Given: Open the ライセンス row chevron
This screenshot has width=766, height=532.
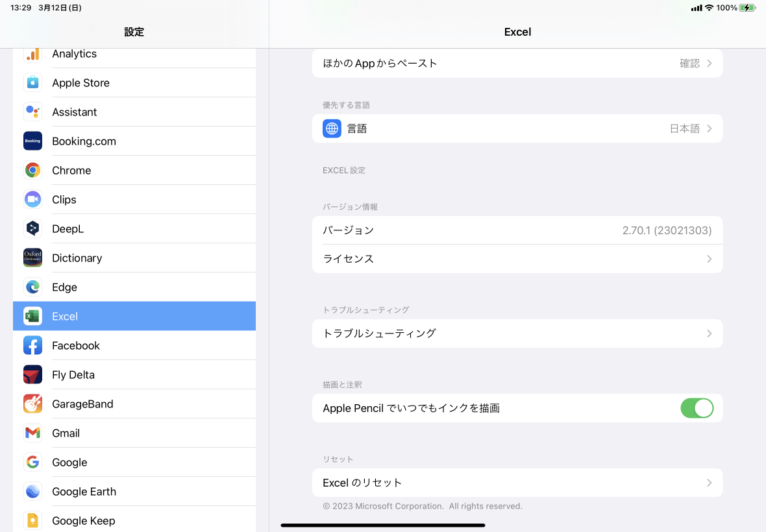Looking at the screenshot, I should pos(710,259).
